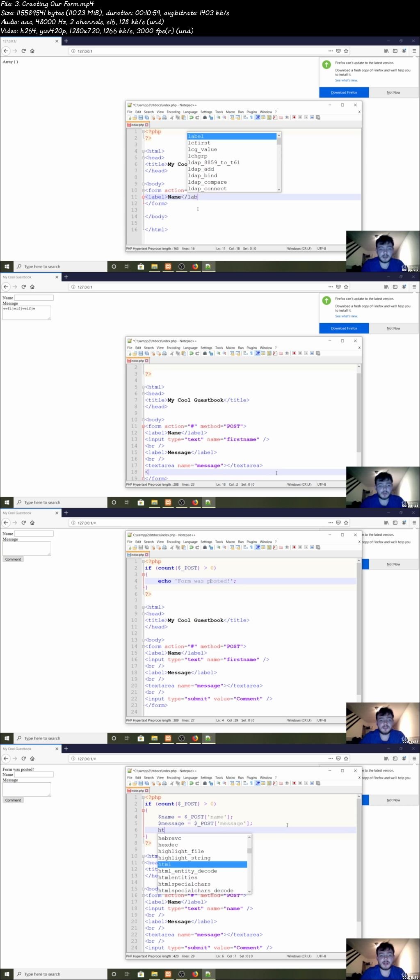Toggle Indent guide toolbar button in 00:04:24 frame
Image resolution: width=420 pixels, height=980 pixels.
pos(258,353)
